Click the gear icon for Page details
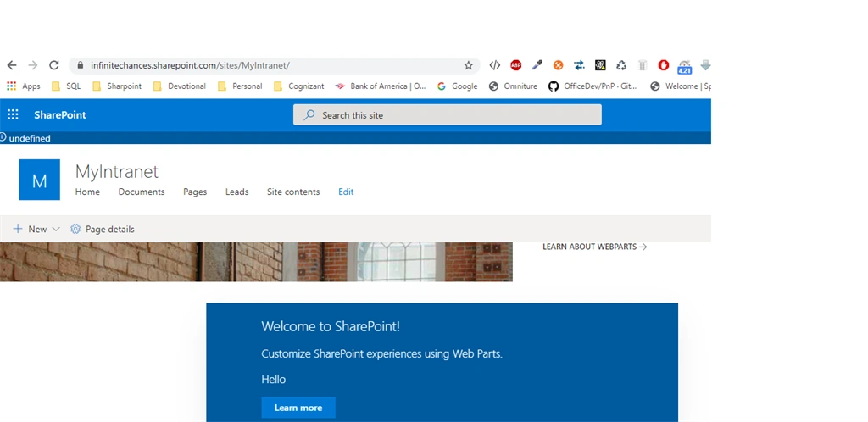This screenshot has height=422, width=868. pyautogui.click(x=75, y=229)
